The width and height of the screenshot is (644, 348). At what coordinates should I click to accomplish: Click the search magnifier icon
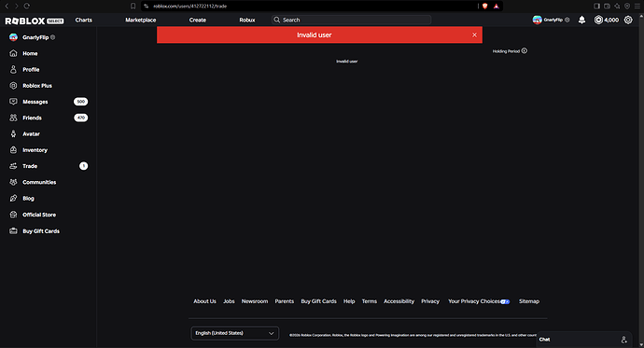pyautogui.click(x=277, y=20)
